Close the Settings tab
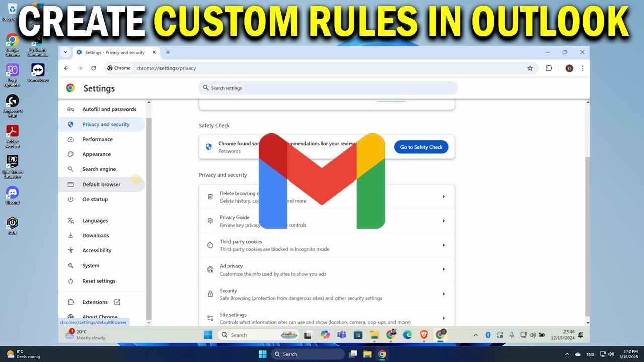644x362 pixels. click(x=154, y=52)
